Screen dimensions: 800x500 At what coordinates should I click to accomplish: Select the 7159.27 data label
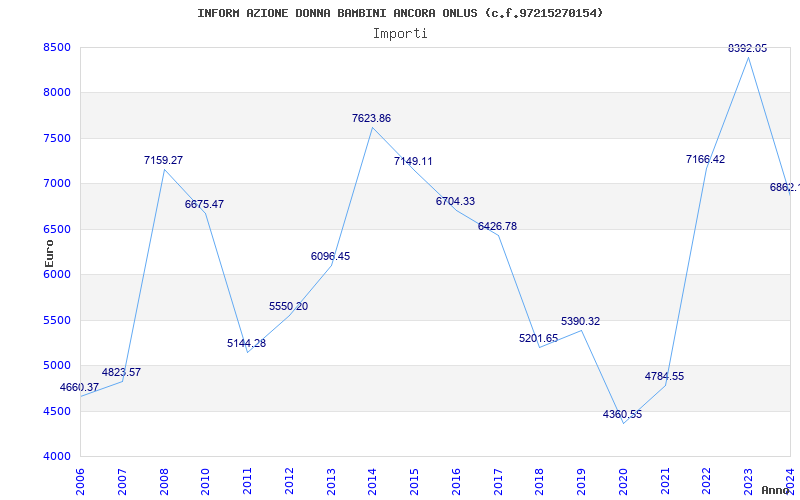pyautogui.click(x=163, y=160)
